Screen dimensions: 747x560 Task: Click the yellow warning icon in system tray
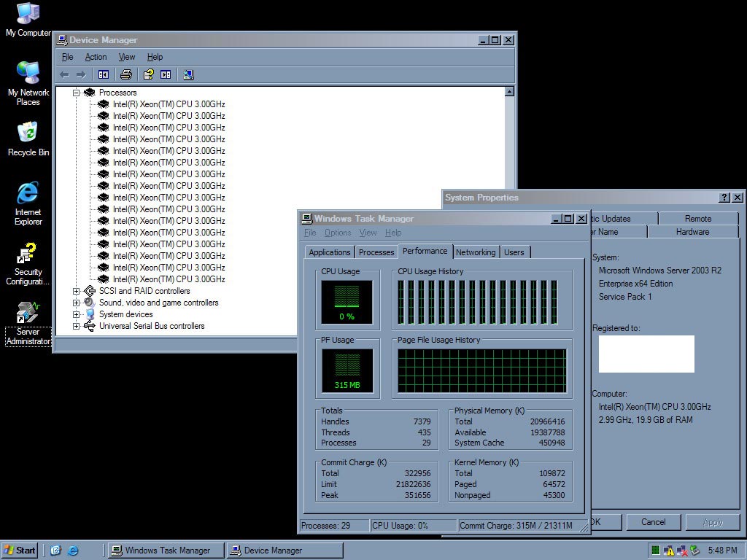coord(669,551)
